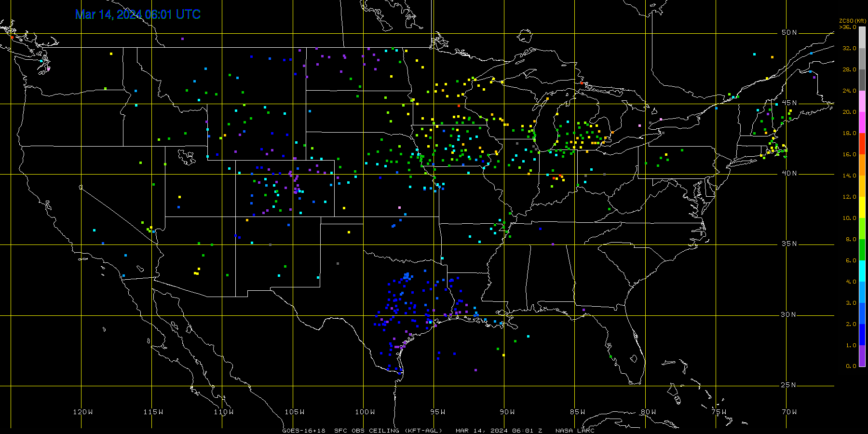The height and width of the screenshot is (434, 868).
Task: Click the GOES-16+18 caption text
Action: (304, 431)
